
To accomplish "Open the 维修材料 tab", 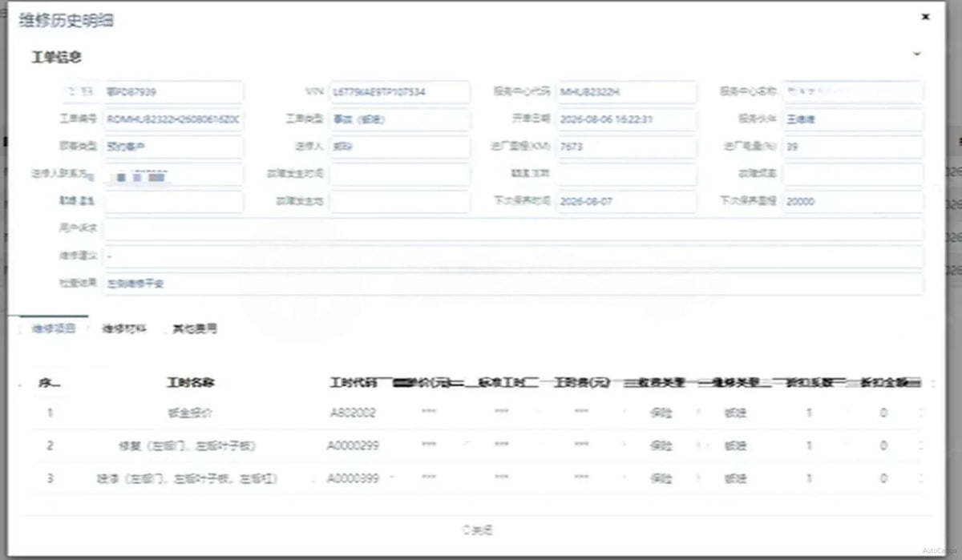I will (x=124, y=328).
